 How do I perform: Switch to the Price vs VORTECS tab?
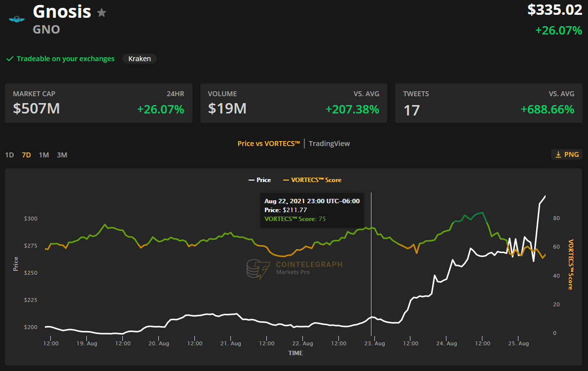[x=268, y=144]
